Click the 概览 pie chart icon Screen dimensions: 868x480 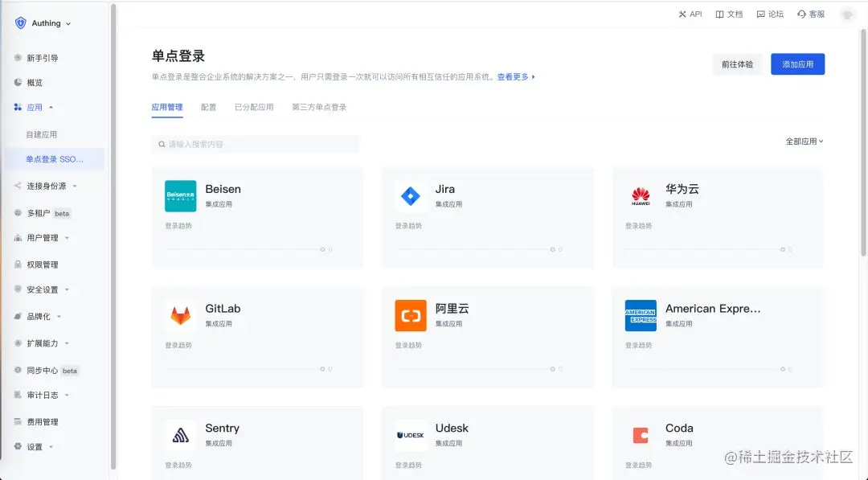point(18,82)
